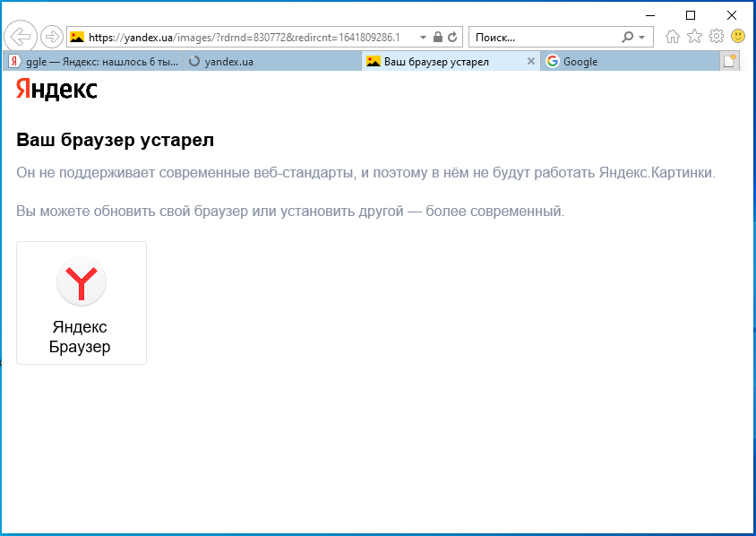Switch to the 'ggle — Яндекс' tab
Image resolution: width=756 pixels, height=536 pixels.
[93, 62]
